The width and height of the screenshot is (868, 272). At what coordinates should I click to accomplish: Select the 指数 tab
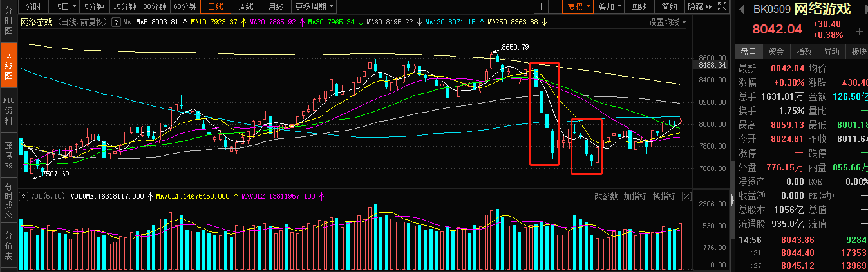[x=804, y=51]
